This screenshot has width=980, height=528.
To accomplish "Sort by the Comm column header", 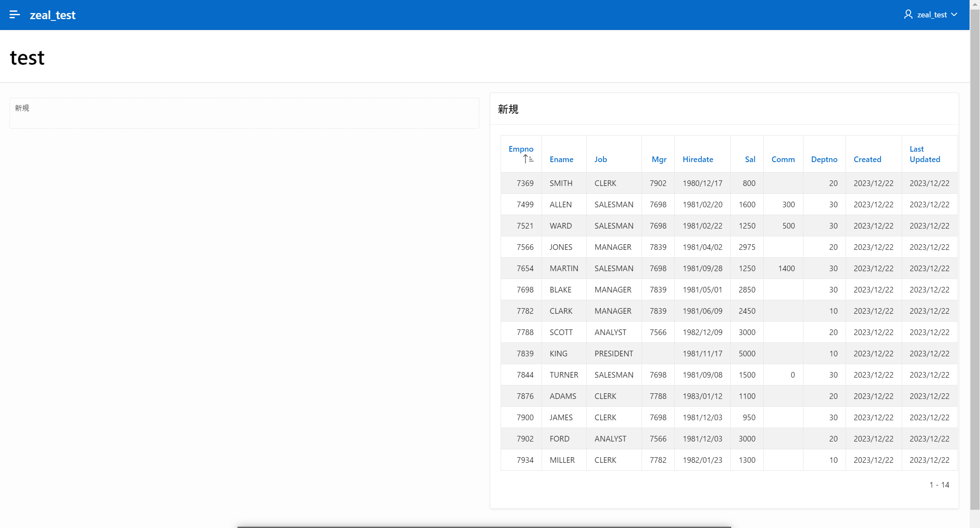I will (783, 159).
